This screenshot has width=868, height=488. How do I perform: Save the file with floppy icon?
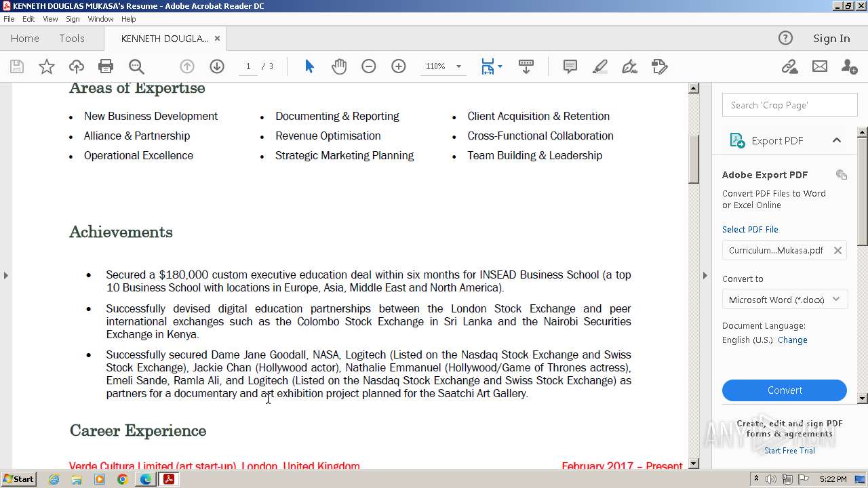tap(17, 66)
